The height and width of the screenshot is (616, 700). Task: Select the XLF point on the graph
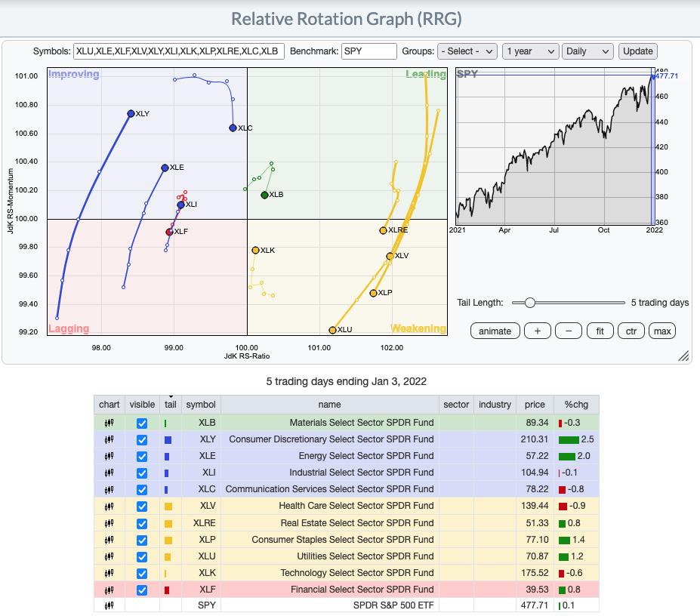coord(169,232)
